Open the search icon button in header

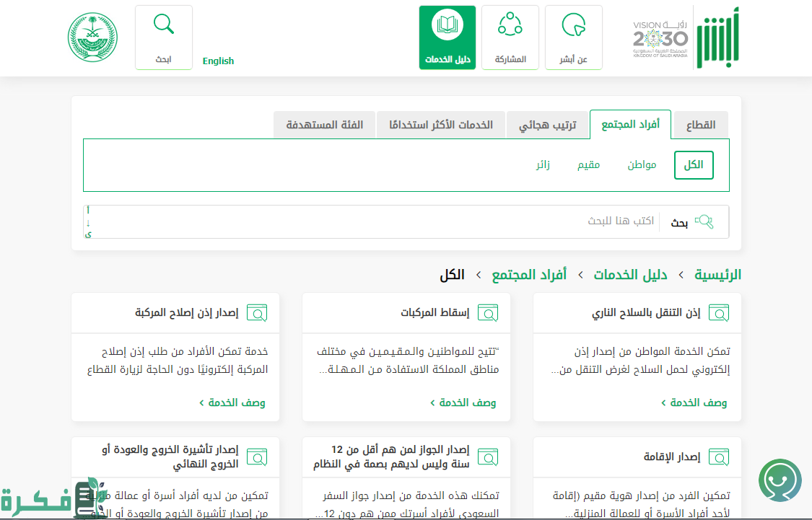point(164,25)
